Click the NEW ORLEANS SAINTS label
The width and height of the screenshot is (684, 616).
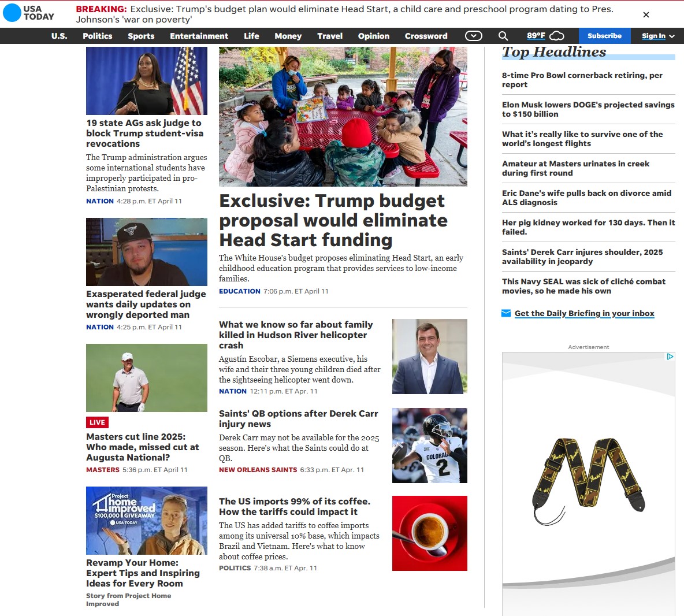pyautogui.click(x=258, y=470)
